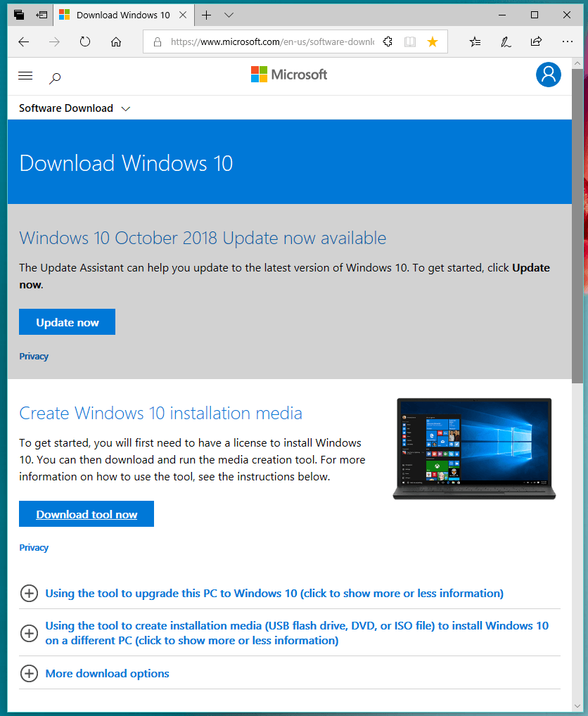Open the account sign-in avatar

[549, 75]
